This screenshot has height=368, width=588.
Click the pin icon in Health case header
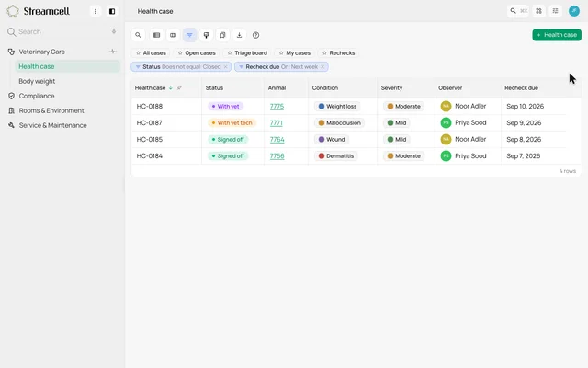[x=179, y=88]
